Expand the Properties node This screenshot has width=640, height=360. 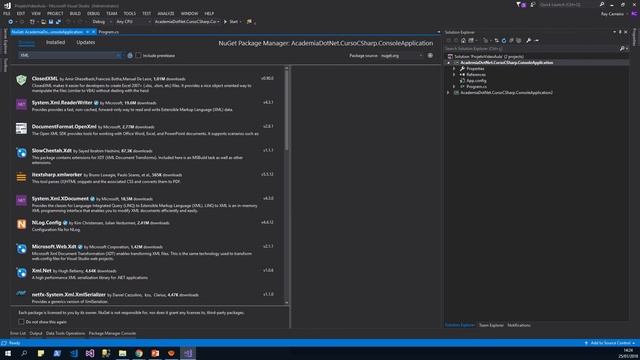coord(454,69)
